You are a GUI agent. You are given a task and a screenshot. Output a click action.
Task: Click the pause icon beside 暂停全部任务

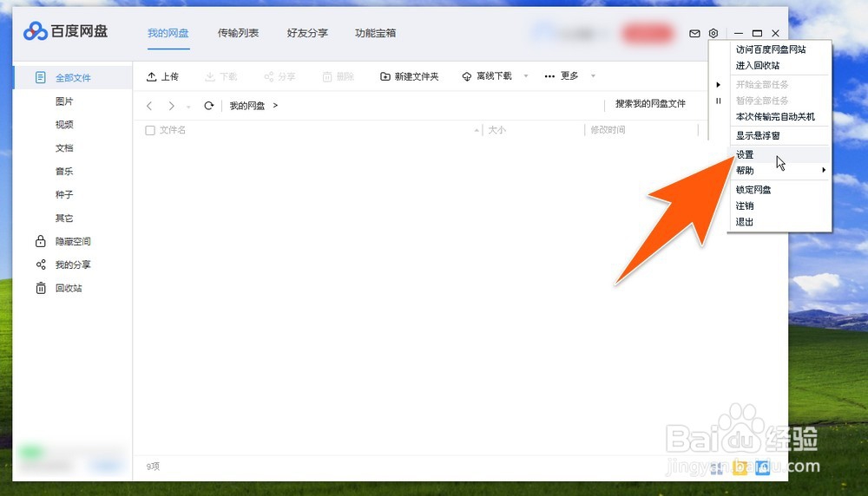(718, 101)
